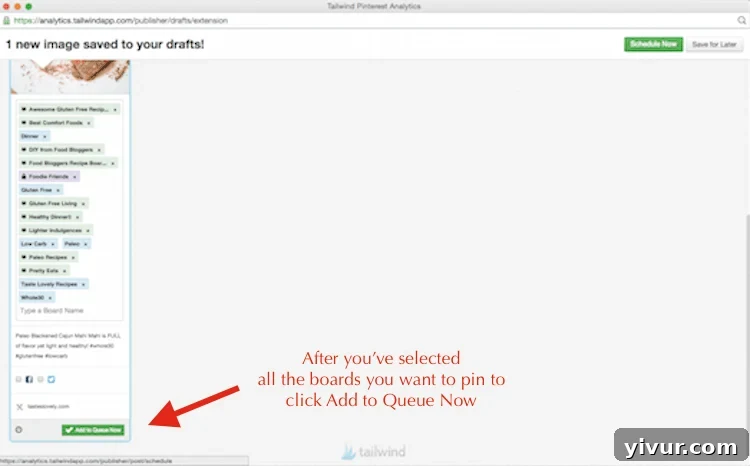Click the draft pin food image thumbnail
Screen dimensions: 750x466
[x=70, y=77]
